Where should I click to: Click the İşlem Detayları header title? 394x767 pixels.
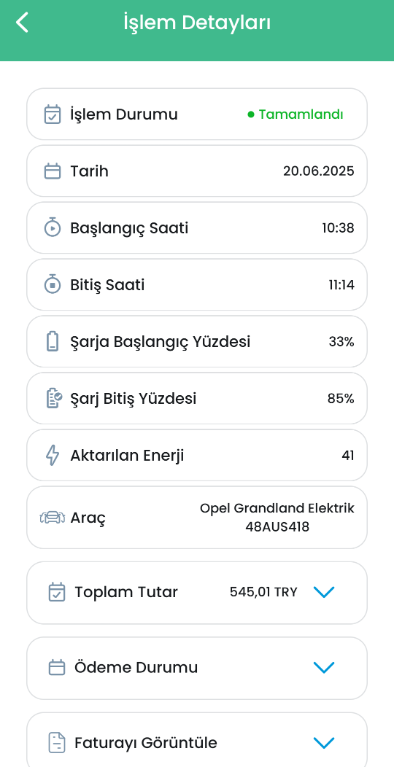197,23
